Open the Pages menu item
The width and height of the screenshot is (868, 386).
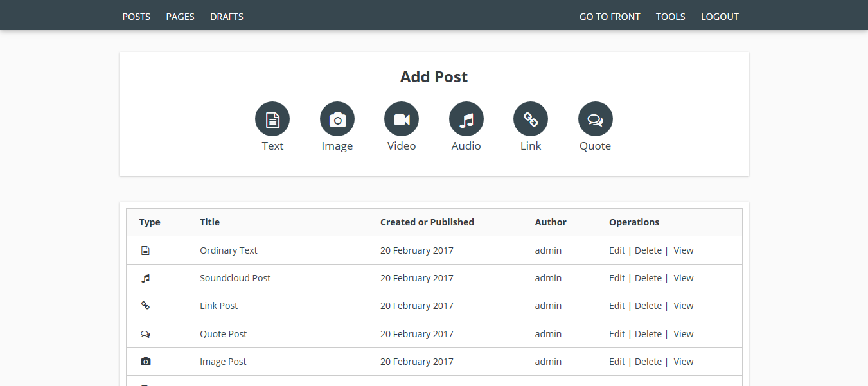180,17
